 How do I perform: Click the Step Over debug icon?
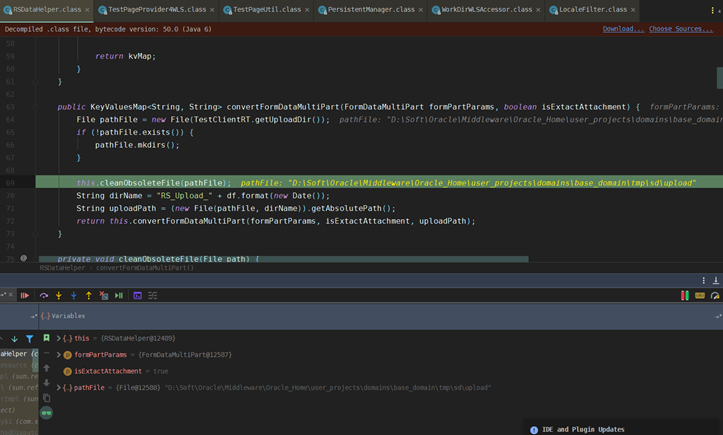pos(44,296)
